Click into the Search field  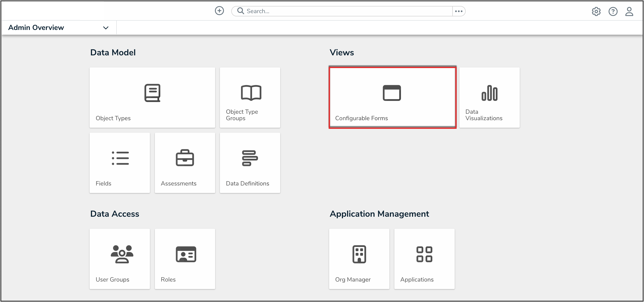pos(345,11)
